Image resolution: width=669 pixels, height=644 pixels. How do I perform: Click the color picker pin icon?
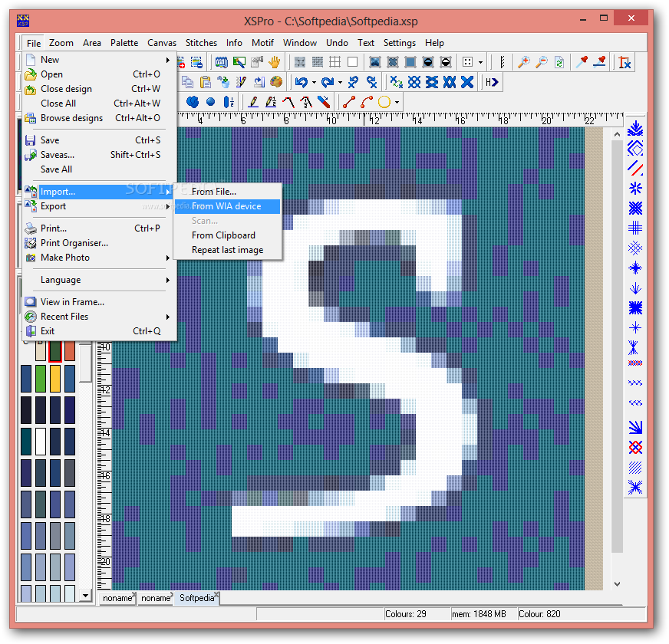click(582, 62)
